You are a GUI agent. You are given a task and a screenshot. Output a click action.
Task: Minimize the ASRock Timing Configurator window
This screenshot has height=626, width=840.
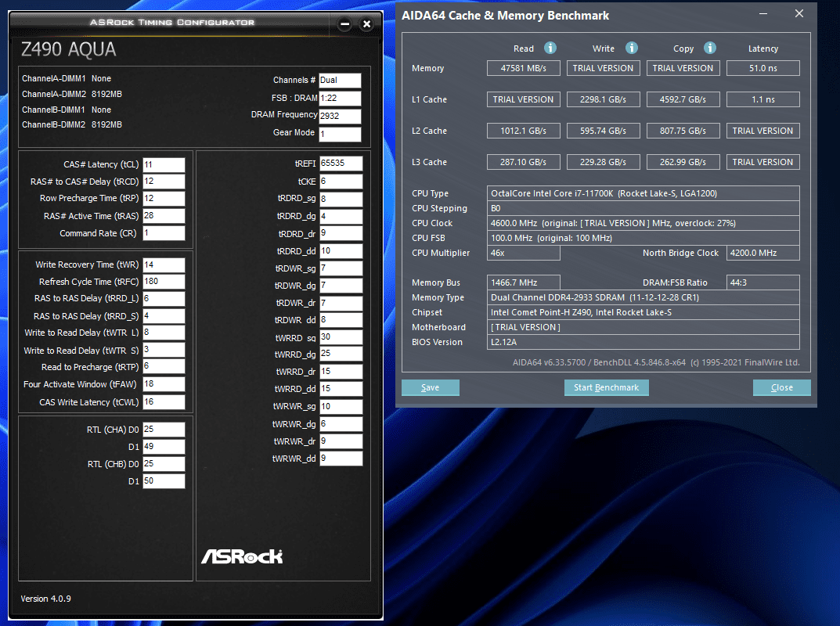(345, 23)
